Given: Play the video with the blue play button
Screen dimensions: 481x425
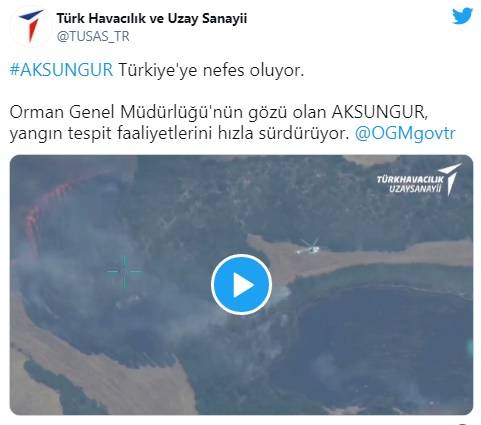Looking at the screenshot, I should click(241, 285).
